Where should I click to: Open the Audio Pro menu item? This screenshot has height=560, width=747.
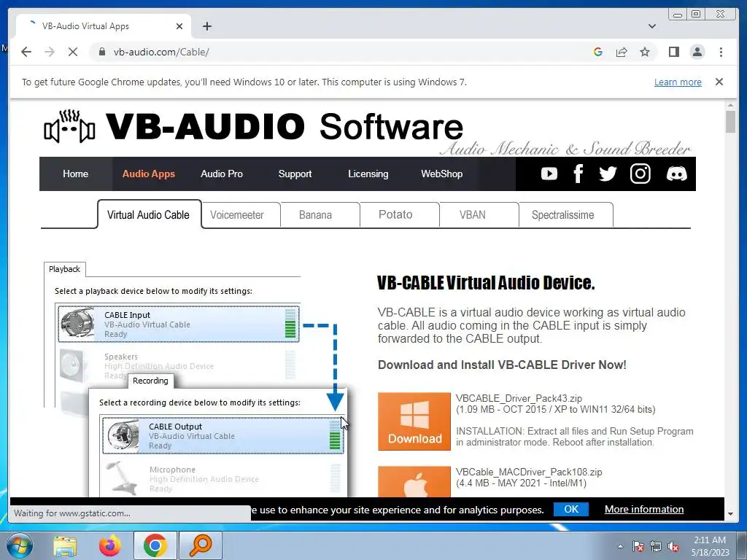click(x=222, y=174)
